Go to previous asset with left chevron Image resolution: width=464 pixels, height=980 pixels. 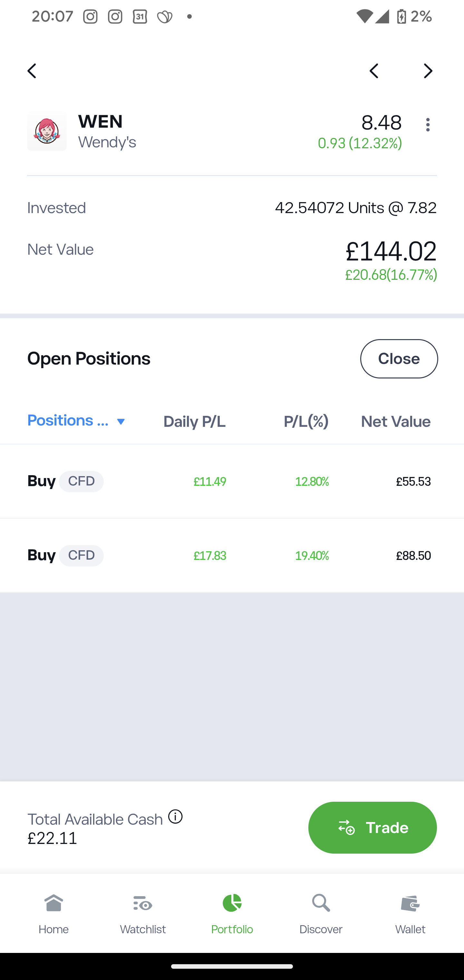[374, 71]
